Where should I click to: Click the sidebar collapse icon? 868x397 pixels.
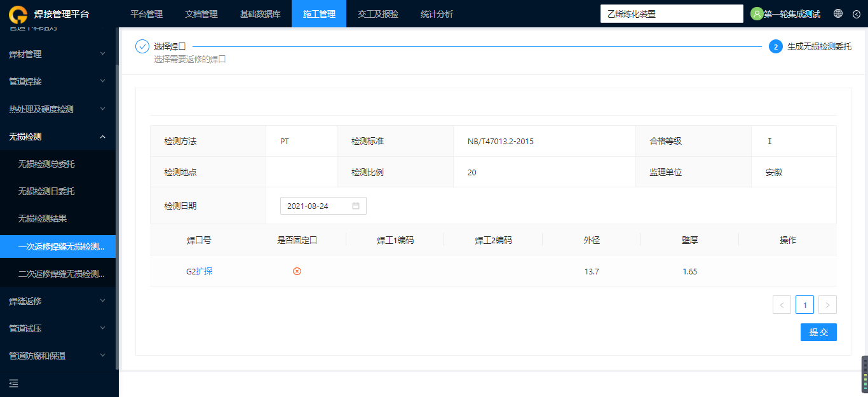pos(14,383)
